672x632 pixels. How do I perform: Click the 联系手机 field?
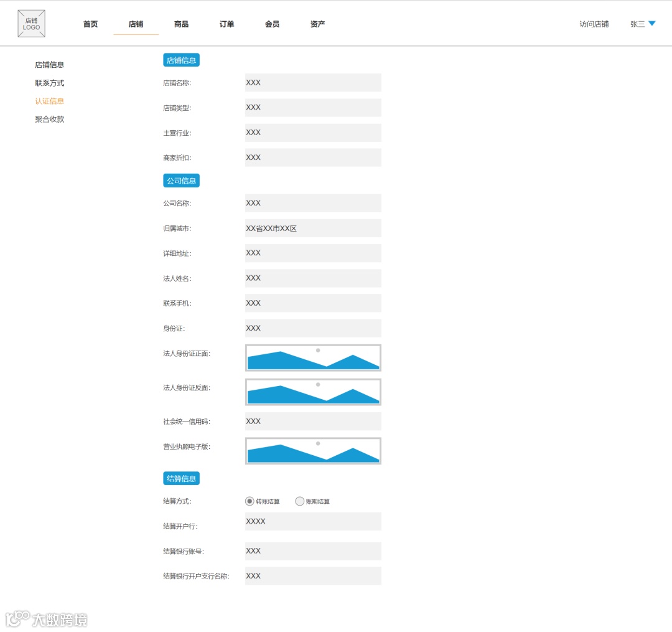313,303
